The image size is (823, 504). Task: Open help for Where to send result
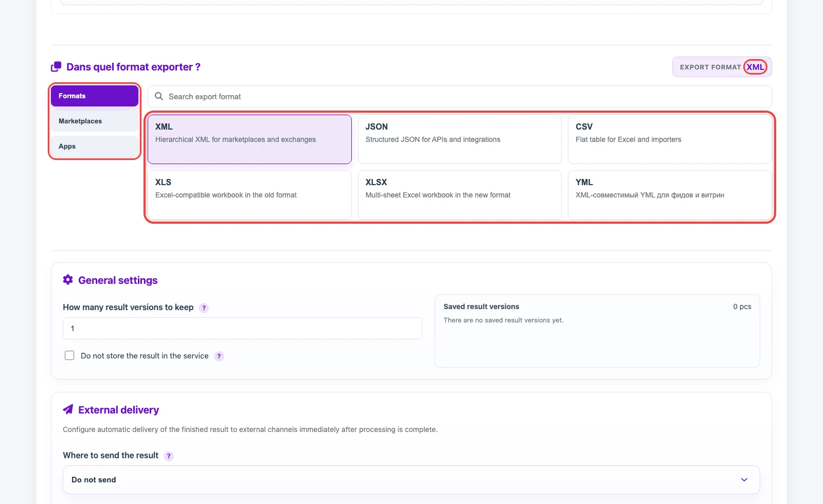click(x=169, y=456)
